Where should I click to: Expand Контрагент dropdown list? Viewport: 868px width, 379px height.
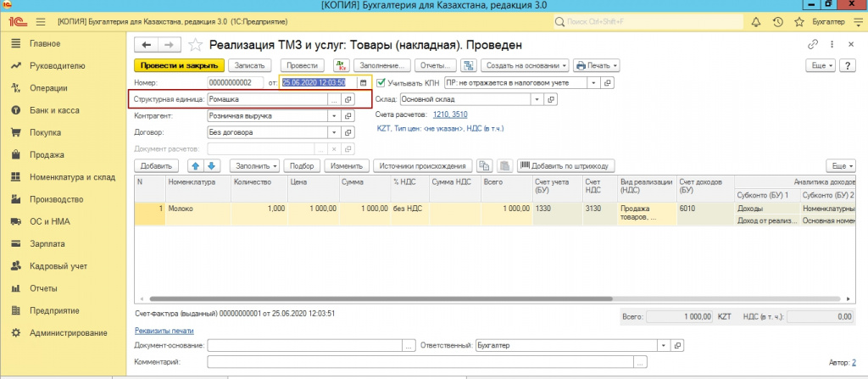(x=334, y=116)
